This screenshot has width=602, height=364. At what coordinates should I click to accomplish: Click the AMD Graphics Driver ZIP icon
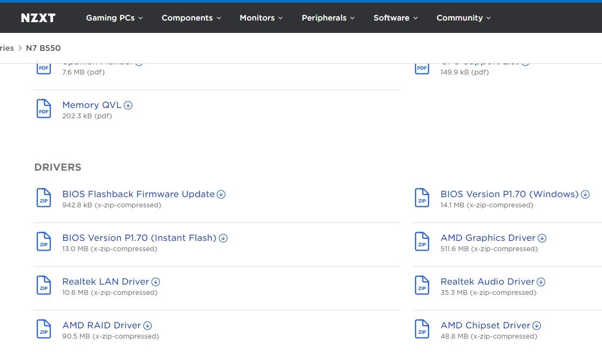(422, 241)
